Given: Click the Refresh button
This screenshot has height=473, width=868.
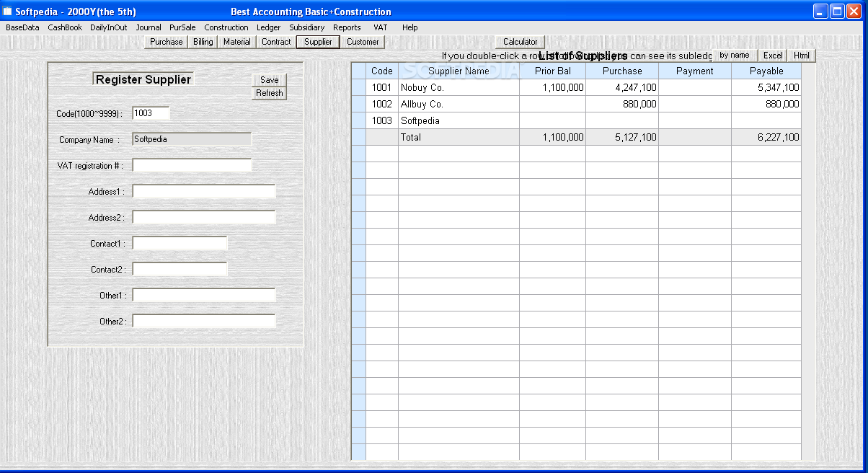Looking at the screenshot, I should (270, 93).
